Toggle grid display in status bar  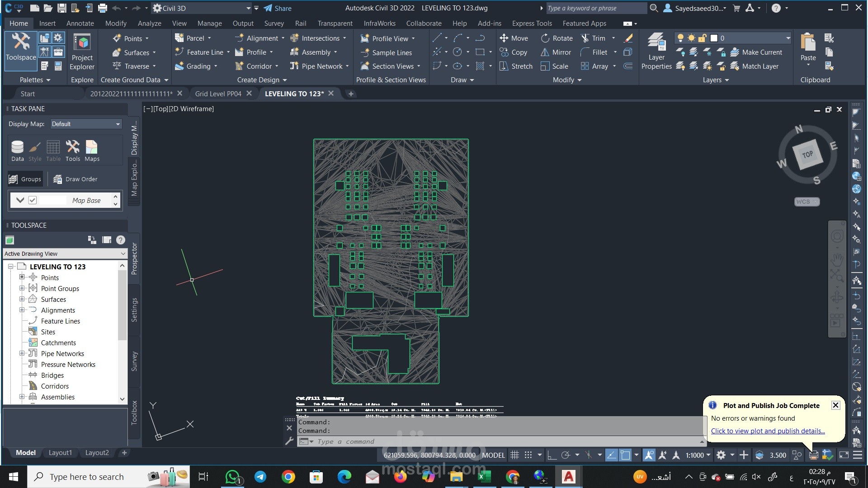point(514,455)
